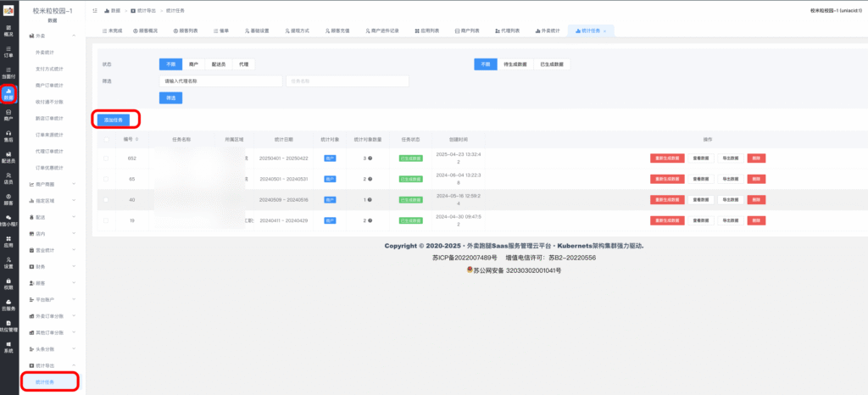Click 重新生成数据 for task 652

point(667,159)
